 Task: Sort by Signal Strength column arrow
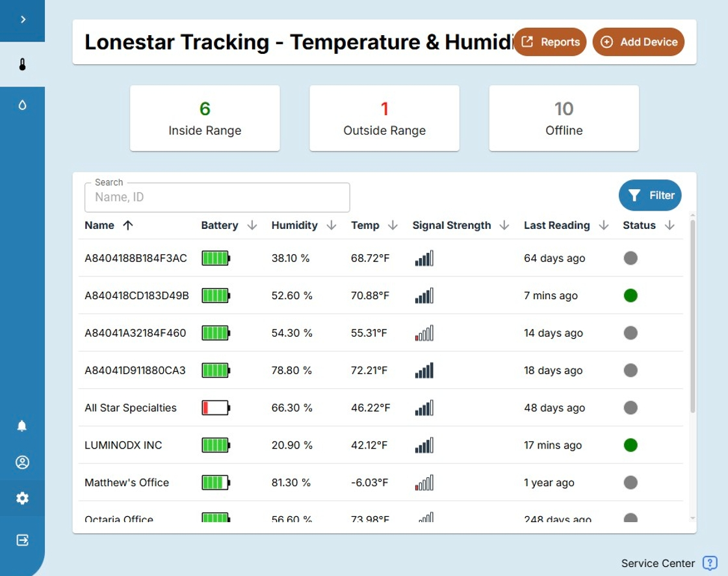click(504, 226)
